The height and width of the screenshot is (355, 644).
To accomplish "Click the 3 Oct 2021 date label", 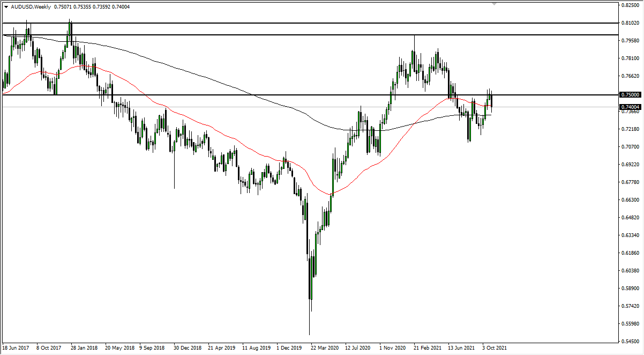I will coord(493,347).
